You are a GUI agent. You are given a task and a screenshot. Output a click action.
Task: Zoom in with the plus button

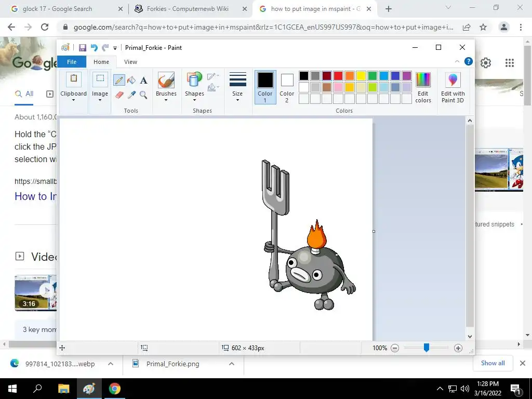(x=458, y=348)
